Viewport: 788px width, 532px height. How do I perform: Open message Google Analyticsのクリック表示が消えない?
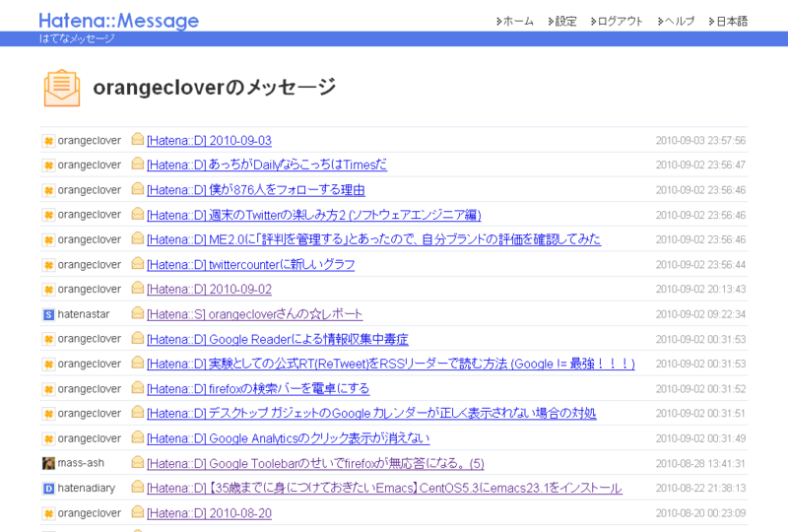(288, 438)
